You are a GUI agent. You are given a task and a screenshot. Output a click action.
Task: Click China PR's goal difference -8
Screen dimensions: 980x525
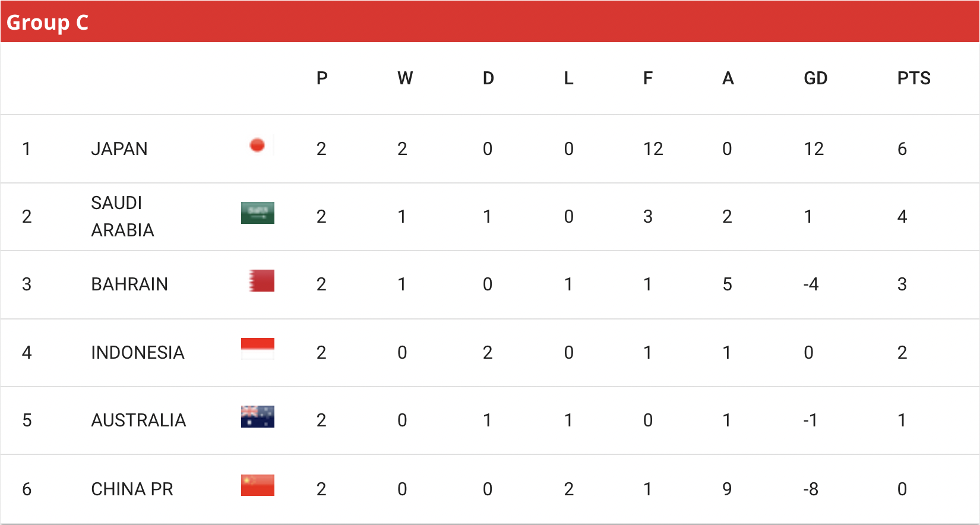[x=811, y=489]
